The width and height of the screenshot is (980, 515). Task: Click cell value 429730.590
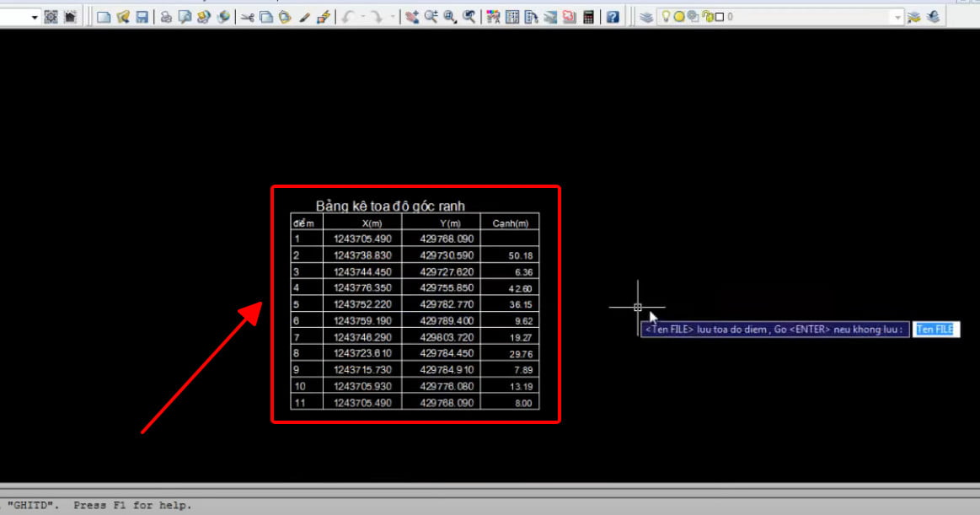[x=447, y=255]
